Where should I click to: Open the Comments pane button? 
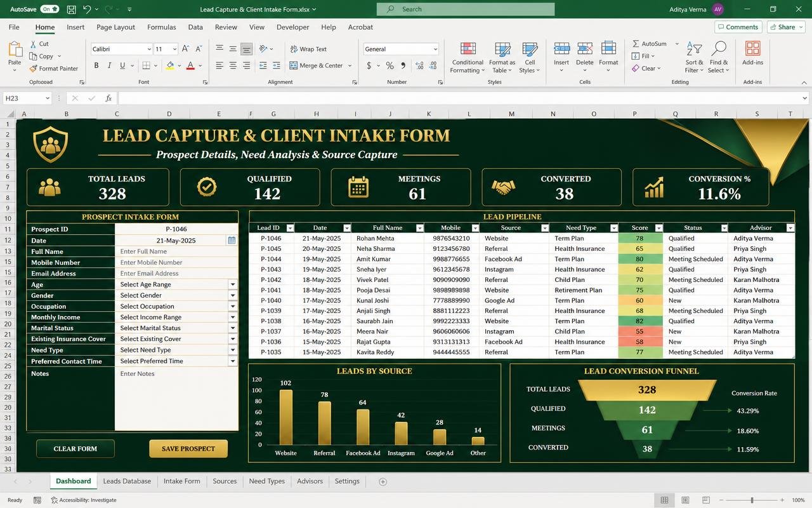738,27
